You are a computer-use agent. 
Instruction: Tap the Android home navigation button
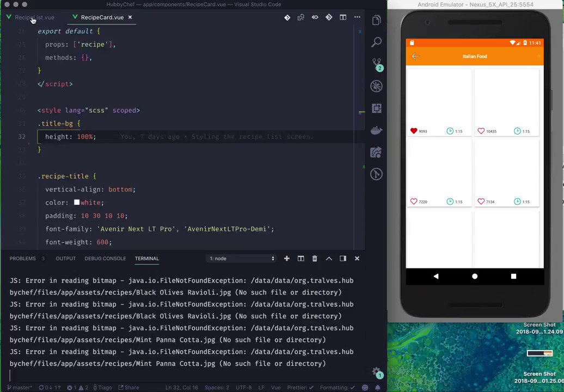click(475, 276)
